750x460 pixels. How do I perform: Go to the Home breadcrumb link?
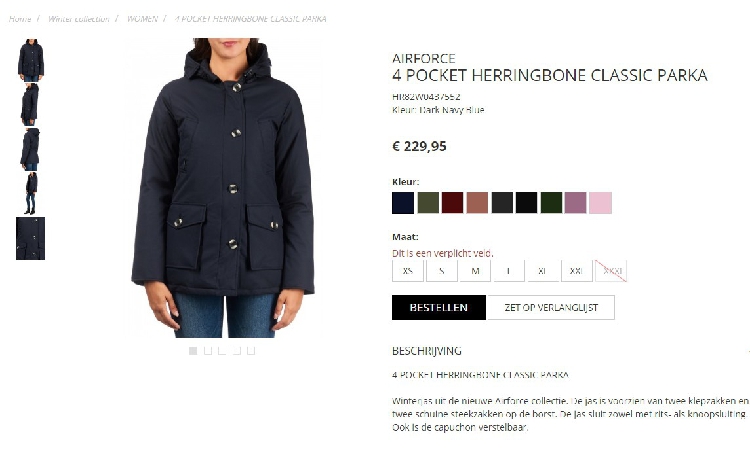tap(20, 19)
